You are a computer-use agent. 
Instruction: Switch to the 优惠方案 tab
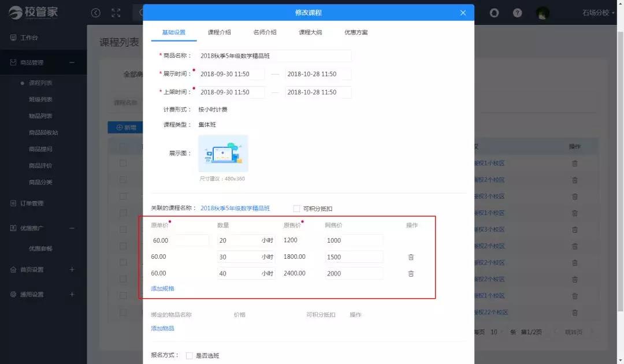coord(356,32)
